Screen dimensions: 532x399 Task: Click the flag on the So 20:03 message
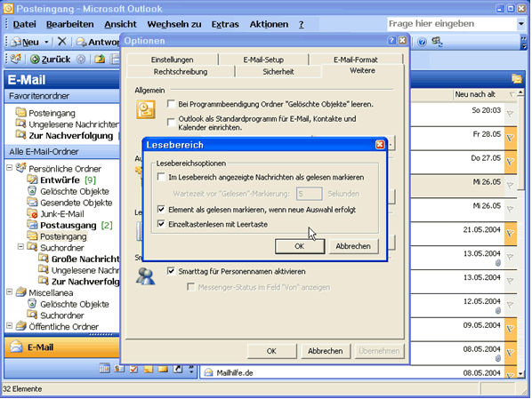click(x=510, y=114)
